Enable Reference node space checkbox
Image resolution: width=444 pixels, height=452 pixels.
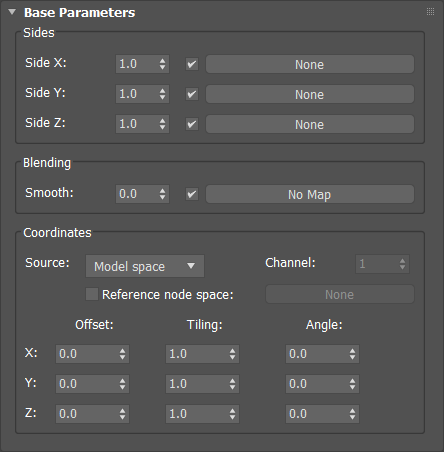pyautogui.click(x=92, y=294)
